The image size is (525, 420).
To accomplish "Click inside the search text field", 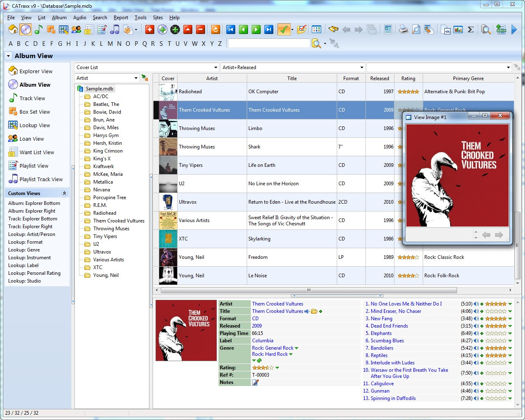I will point(269,43).
